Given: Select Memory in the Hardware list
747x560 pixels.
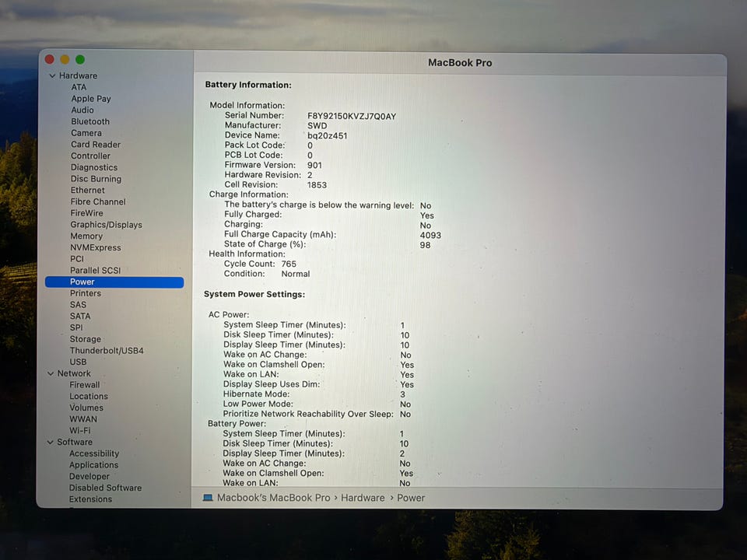Looking at the screenshot, I should [86, 236].
